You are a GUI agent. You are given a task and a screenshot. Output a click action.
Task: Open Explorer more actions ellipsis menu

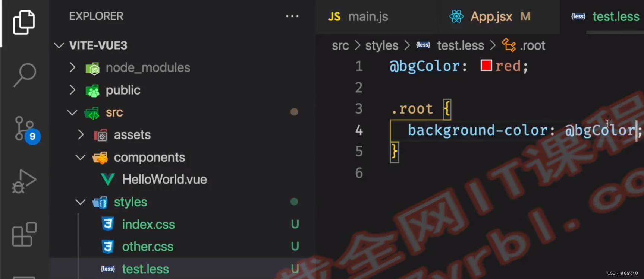(292, 16)
